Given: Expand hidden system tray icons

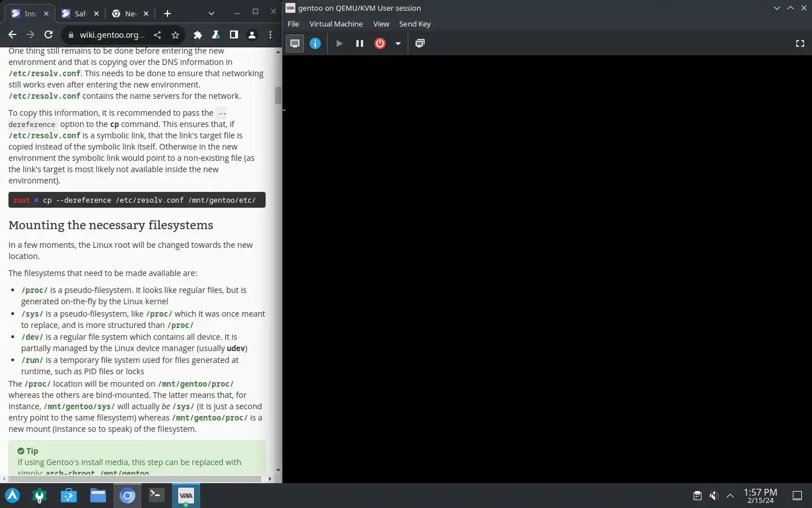Looking at the screenshot, I should click(x=730, y=496).
